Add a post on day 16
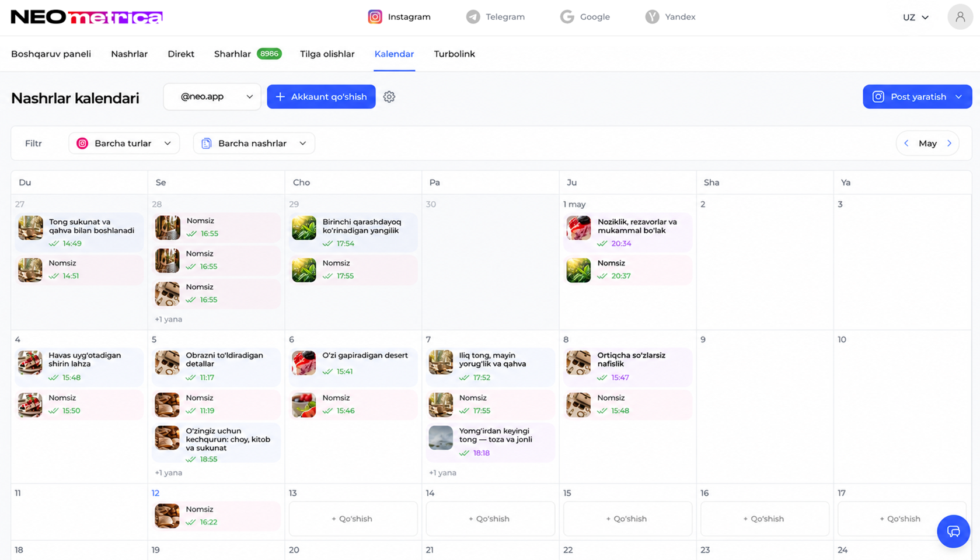This screenshot has width=980, height=560. [x=764, y=519]
